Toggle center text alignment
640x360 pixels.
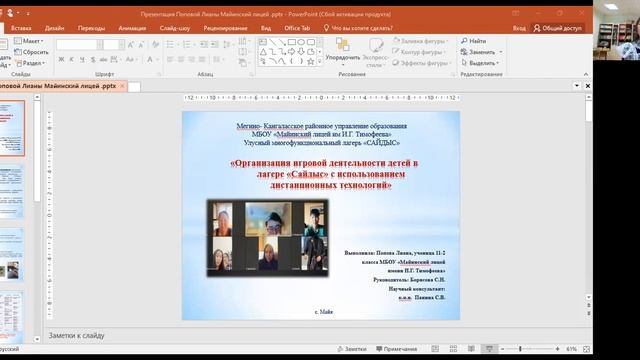(181, 60)
